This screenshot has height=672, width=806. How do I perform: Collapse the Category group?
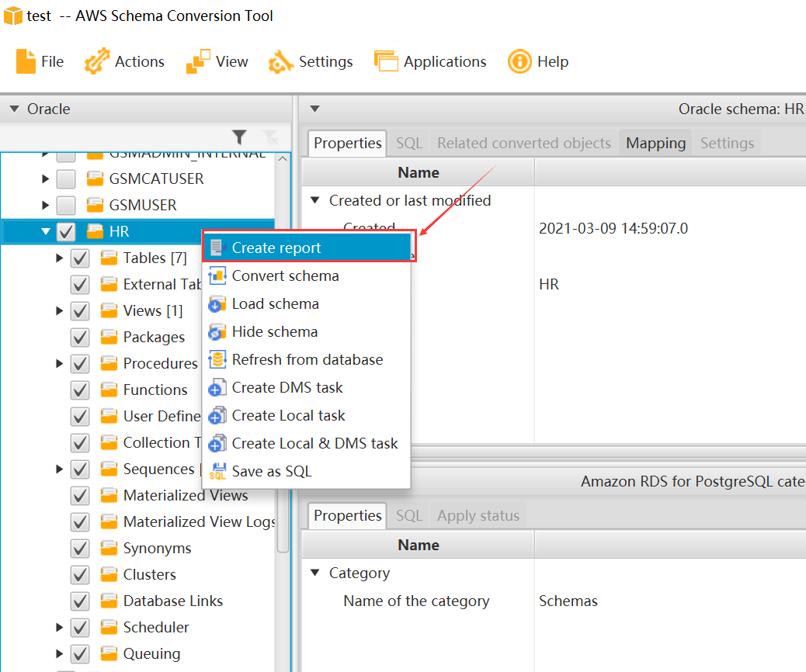tap(315, 573)
